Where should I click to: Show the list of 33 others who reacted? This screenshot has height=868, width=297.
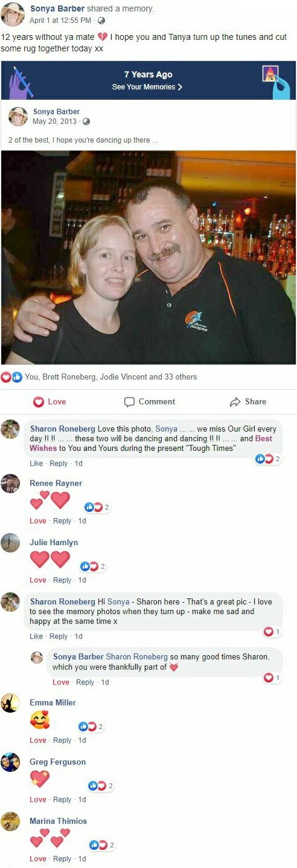coord(179,377)
